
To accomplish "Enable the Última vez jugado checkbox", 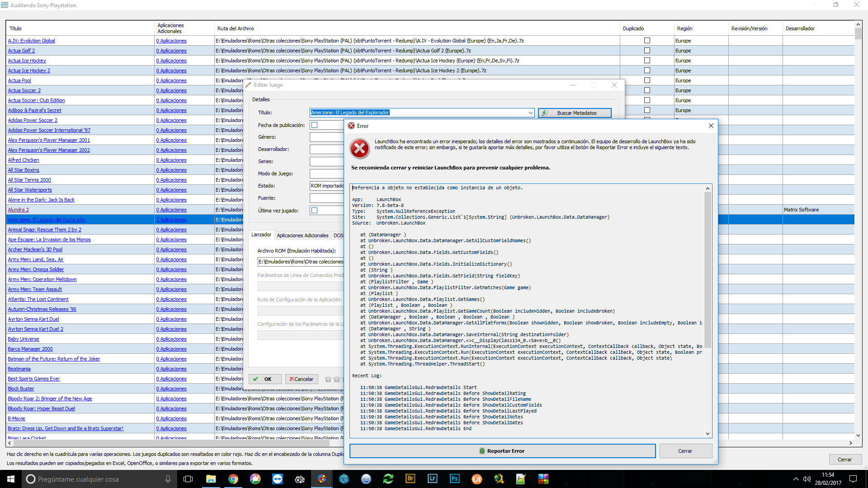I will tap(315, 211).
